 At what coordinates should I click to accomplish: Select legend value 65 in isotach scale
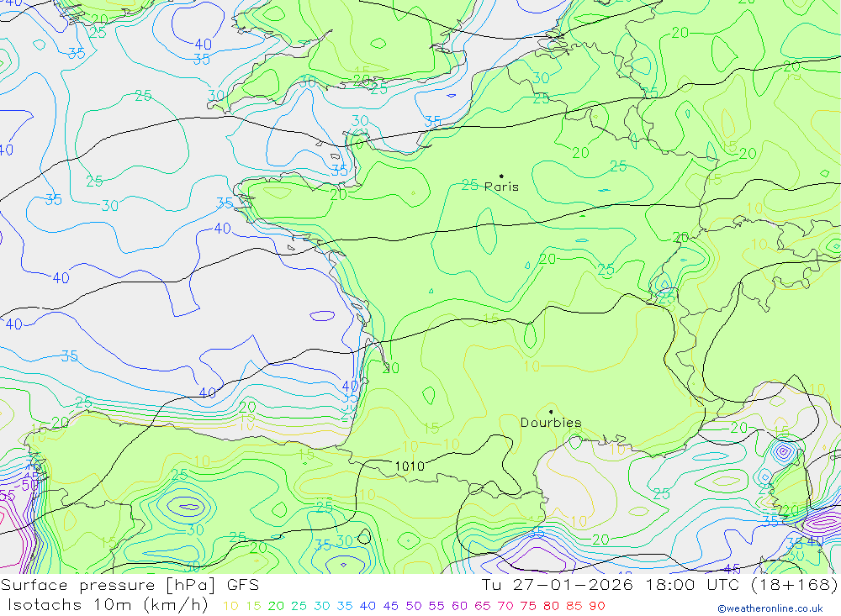[x=482, y=606]
